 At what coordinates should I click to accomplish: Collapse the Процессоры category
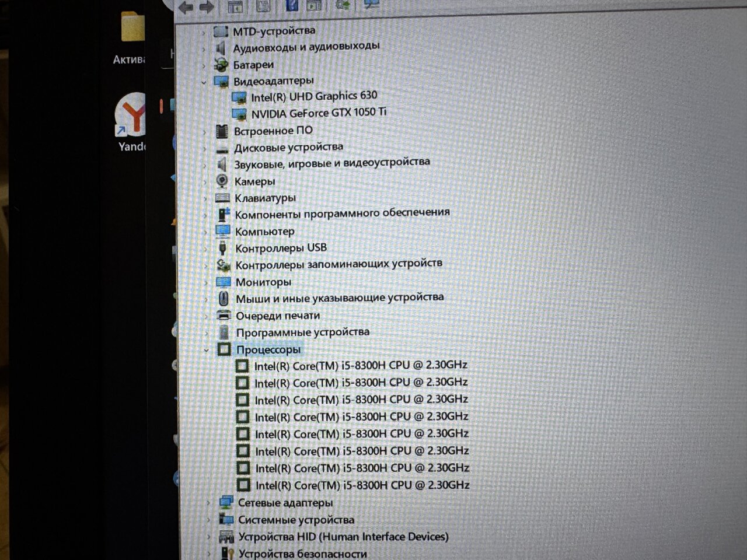click(207, 350)
